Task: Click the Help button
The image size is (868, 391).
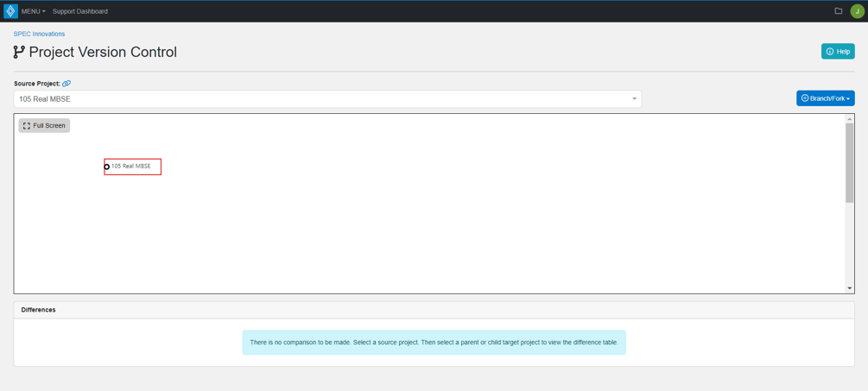Action: coord(838,52)
